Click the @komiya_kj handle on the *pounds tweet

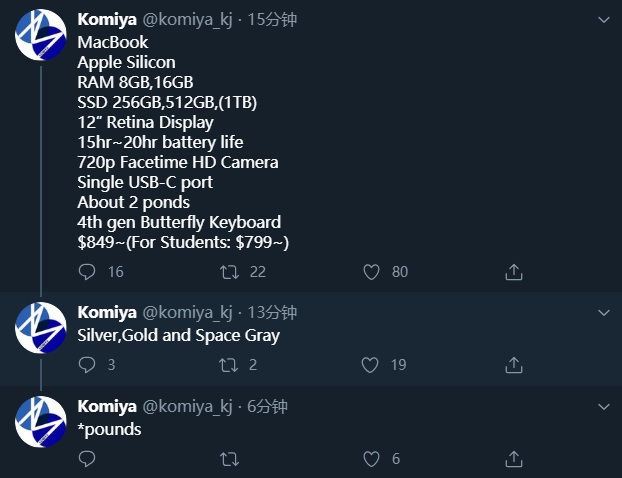coord(187,407)
